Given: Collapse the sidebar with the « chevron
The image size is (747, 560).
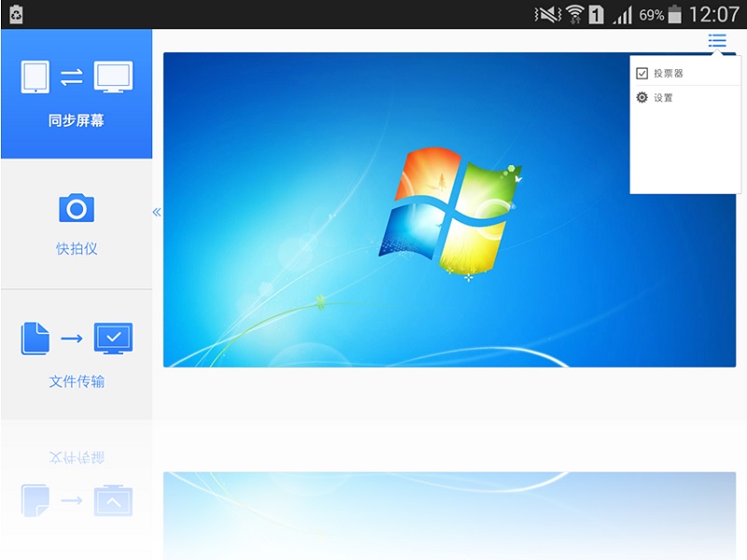Looking at the screenshot, I should point(157,212).
